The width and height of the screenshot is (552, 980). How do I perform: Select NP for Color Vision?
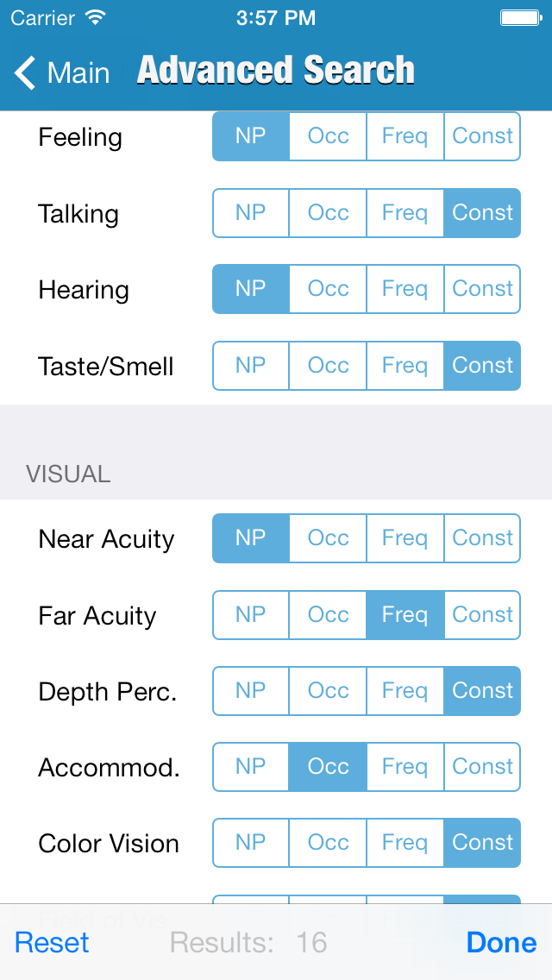point(251,843)
